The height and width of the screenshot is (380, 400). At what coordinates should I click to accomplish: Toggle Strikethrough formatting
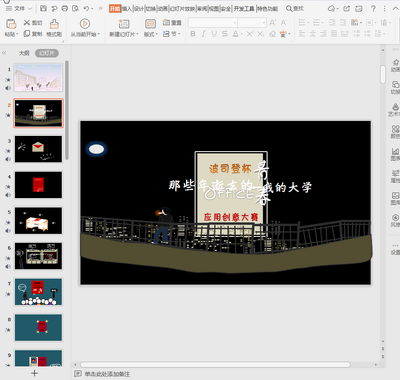click(x=225, y=34)
